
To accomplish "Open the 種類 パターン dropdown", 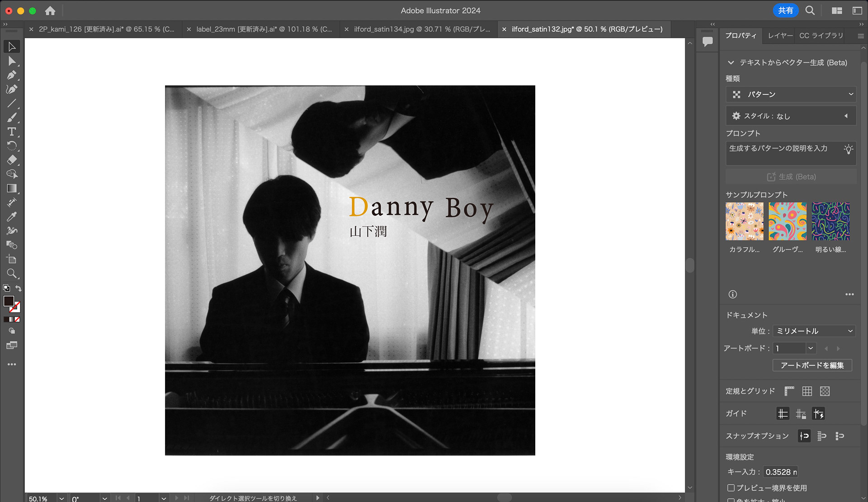I will pyautogui.click(x=791, y=94).
